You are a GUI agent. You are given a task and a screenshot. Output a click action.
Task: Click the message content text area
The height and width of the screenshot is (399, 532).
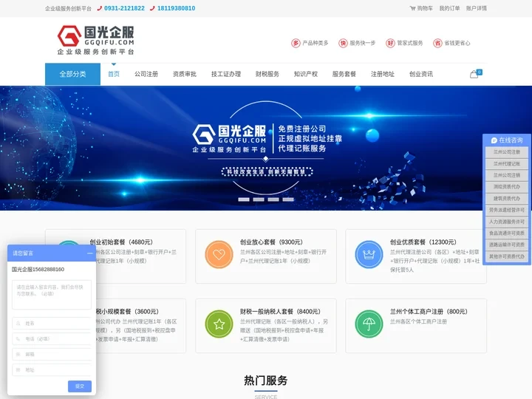click(x=52, y=295)
